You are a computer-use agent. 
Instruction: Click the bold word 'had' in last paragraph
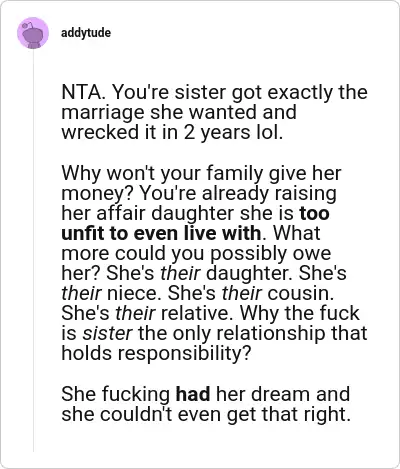(x=193, y=394)
